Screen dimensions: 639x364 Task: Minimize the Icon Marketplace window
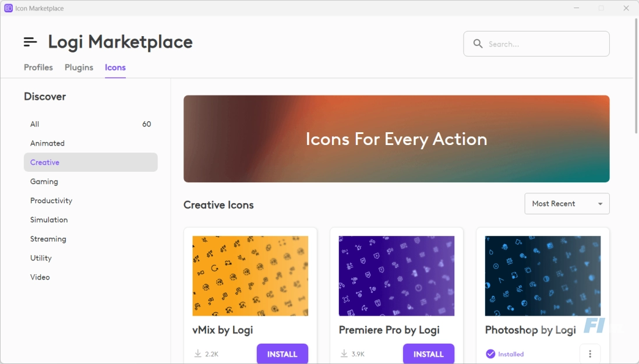click(576, 8)
